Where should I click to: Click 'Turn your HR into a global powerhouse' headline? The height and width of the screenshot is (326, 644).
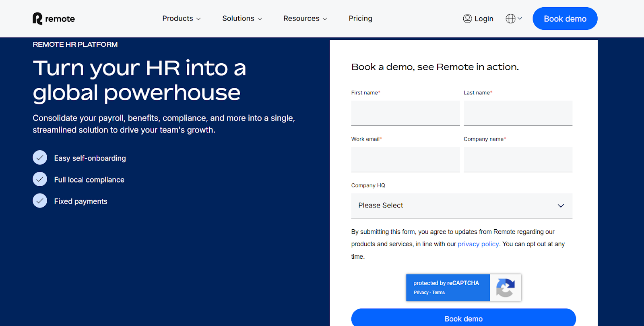(139, 80)
